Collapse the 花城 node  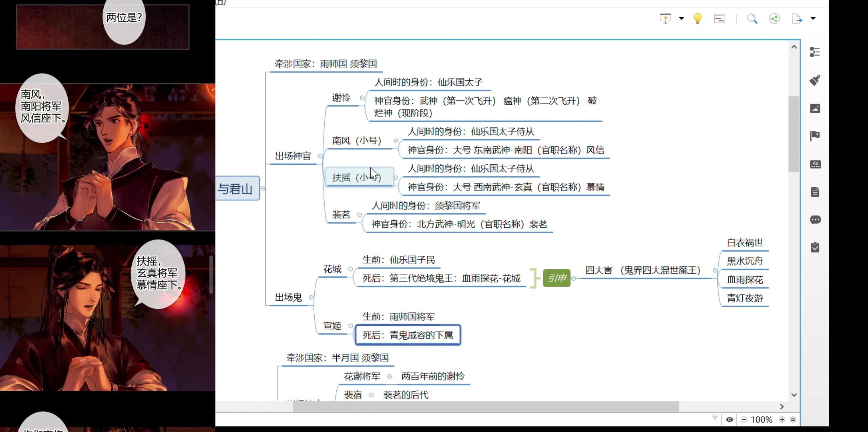click(351, 269)
